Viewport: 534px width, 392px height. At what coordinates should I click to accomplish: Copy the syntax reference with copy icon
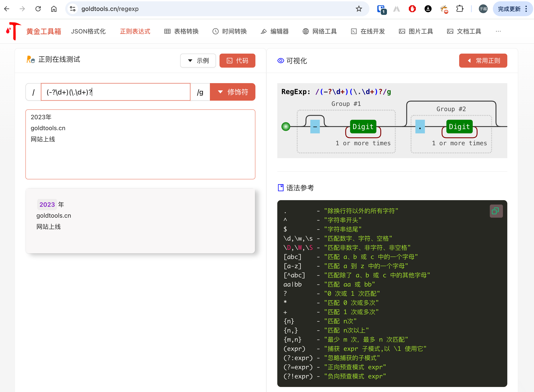[496, 211]
